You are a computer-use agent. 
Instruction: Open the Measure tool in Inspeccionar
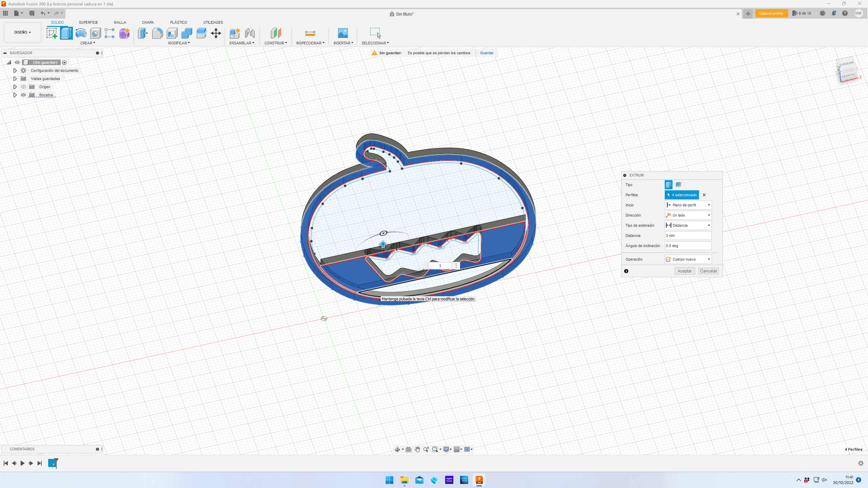pyautogui.click(x=310, y=33)
